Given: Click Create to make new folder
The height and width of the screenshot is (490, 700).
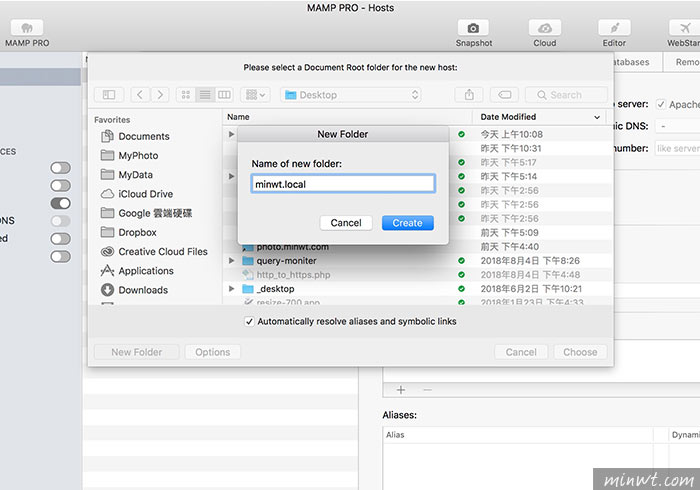Looking at the screenshot, I should 408,223.
